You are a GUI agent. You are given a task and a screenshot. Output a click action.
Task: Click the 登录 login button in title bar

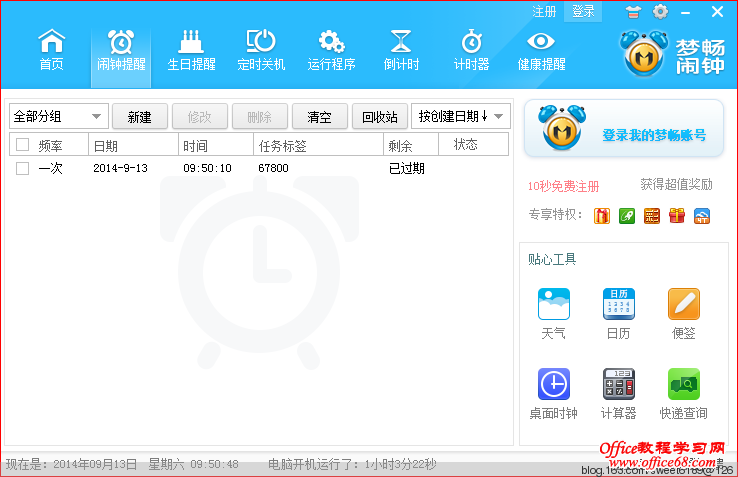click(x=583, y=11)
